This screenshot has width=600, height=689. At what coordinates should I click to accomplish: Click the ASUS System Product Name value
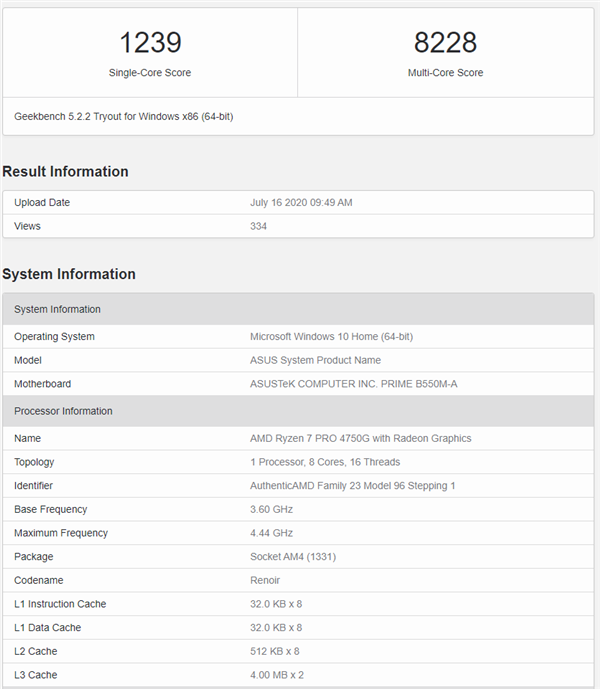[x=315, y=360]
